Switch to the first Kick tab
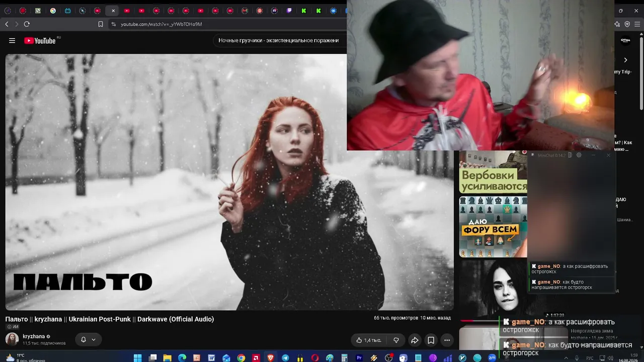 point(304,11)
